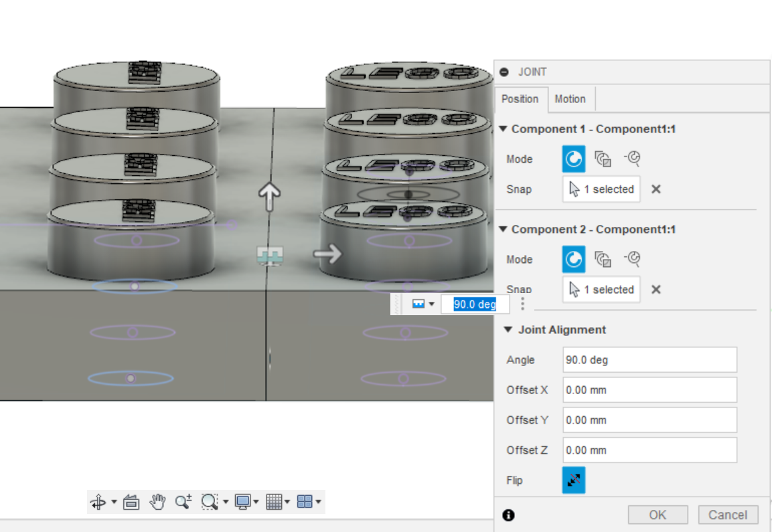Clear the Component 1 snap selection with X
The image size is (772, 532).
click(655, 189)
